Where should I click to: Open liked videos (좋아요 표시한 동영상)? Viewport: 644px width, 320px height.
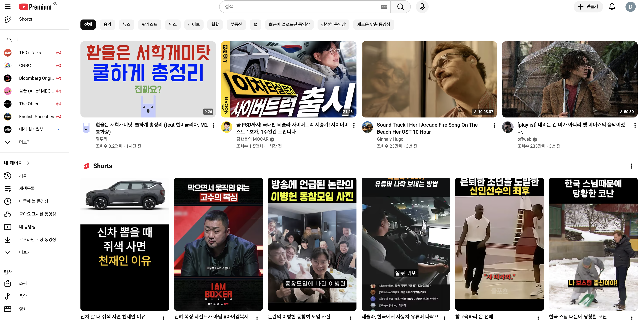[x=38, y=214]
